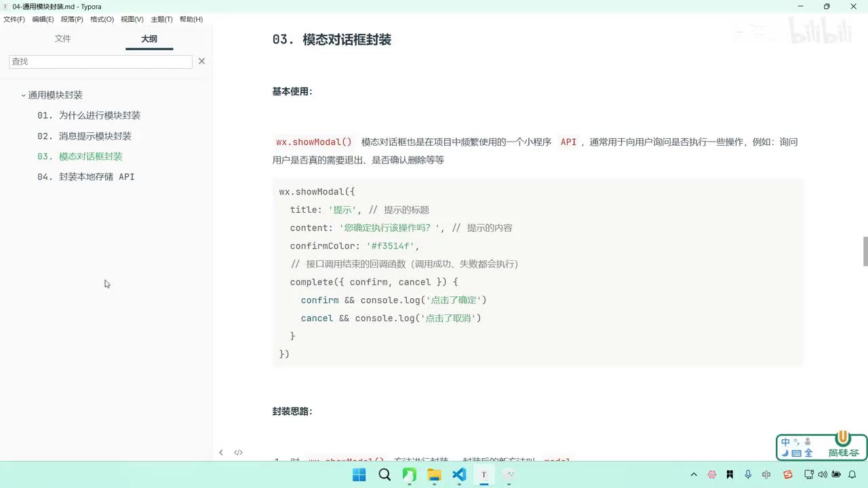The height and width of the screenshot is (488, 868).
Task: Click the pink swirl tray icon
Action: (712, 474)
